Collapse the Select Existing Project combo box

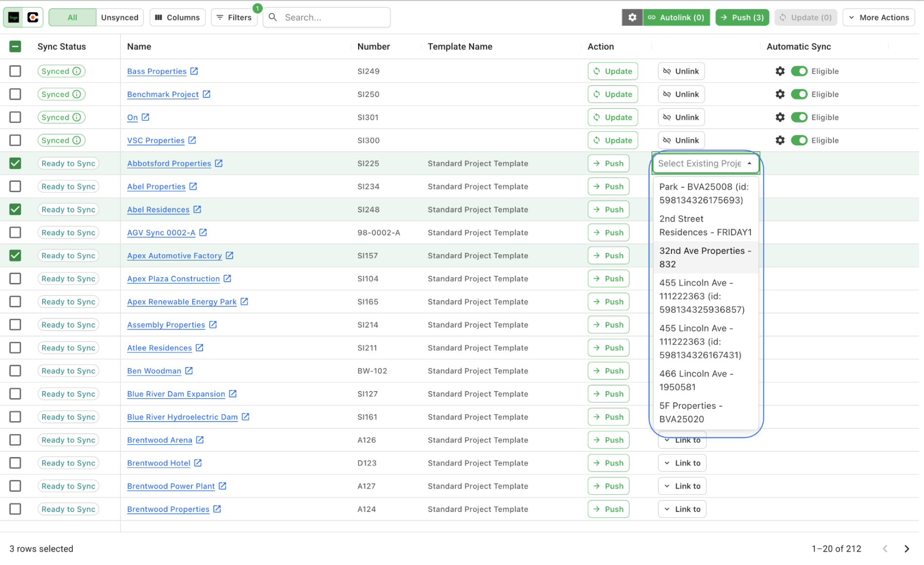pyautogui.click(x=750, y=163)
